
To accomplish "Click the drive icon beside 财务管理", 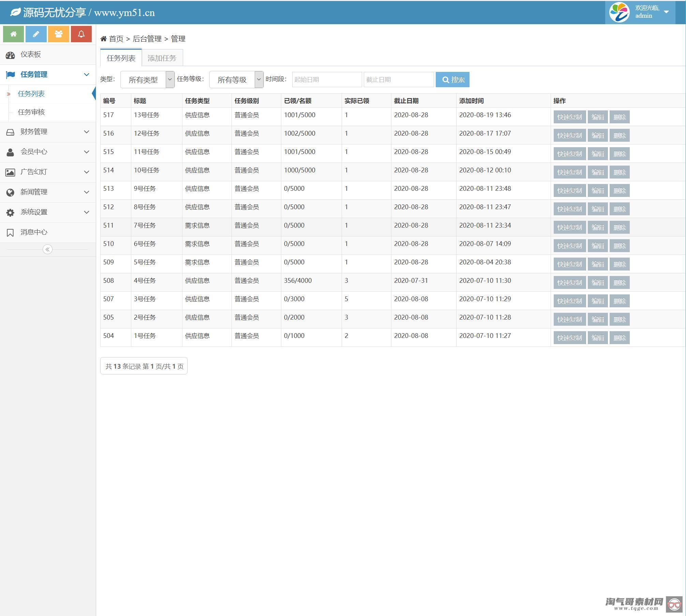I will coord(10,132).
